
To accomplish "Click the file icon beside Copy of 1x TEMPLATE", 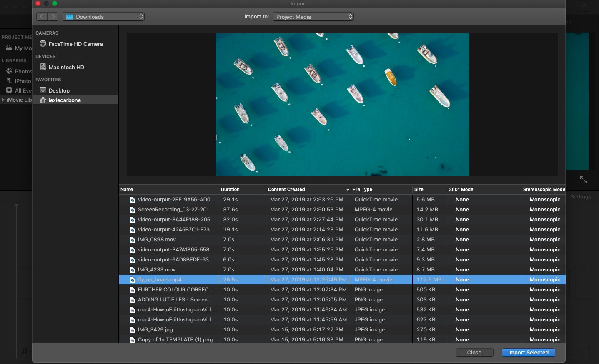I will (133, 340).
